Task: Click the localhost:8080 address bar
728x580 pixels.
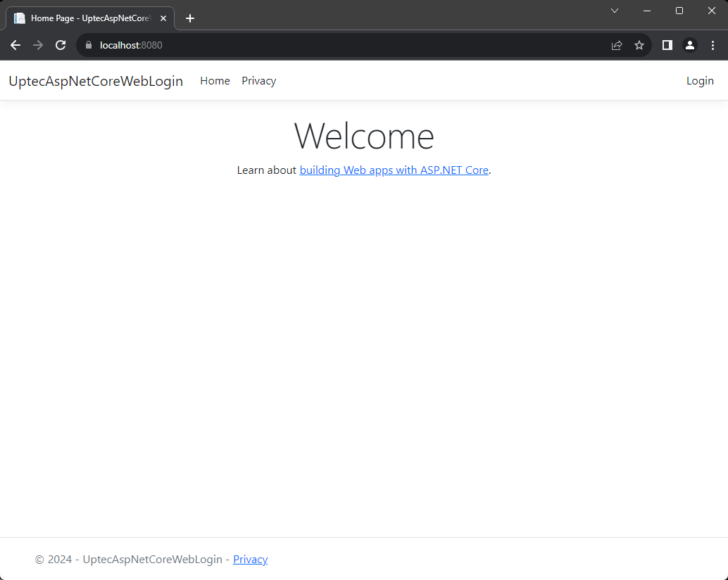Action: tap(352, 45)
